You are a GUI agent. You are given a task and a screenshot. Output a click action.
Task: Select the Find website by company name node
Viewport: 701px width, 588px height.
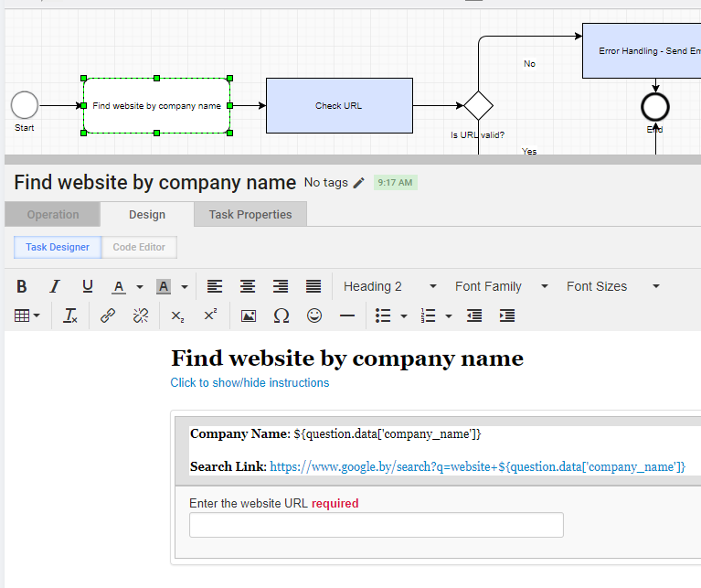157,105
